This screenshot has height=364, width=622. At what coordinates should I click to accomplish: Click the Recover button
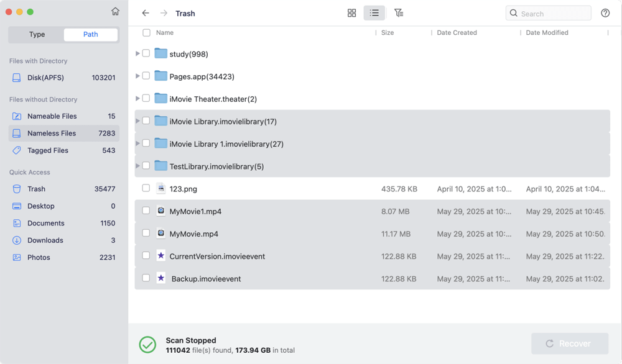(570, 343)
